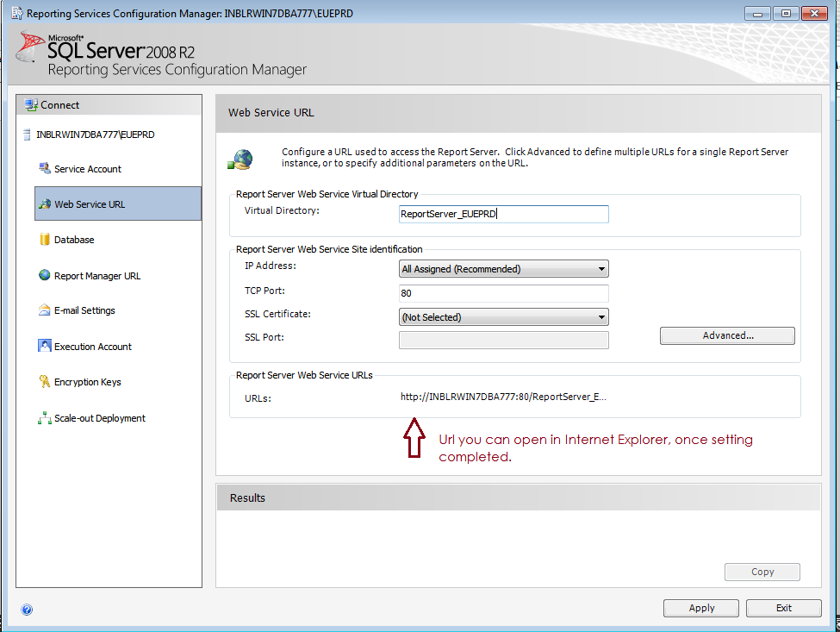
Task: Click the SSL Certificate label
Action: 277,314
